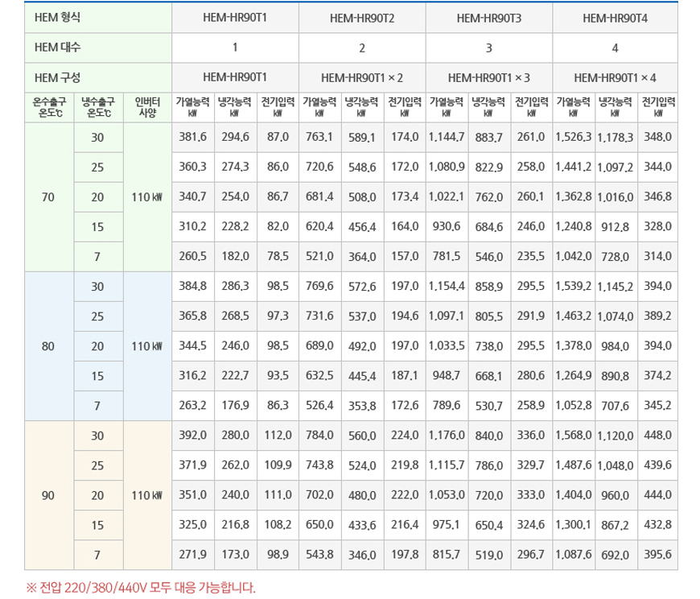Image resolution: width=700 pixels, height=599 pixels.
Task: Click the cell showing '260.5'
Action: coord(193,256)
